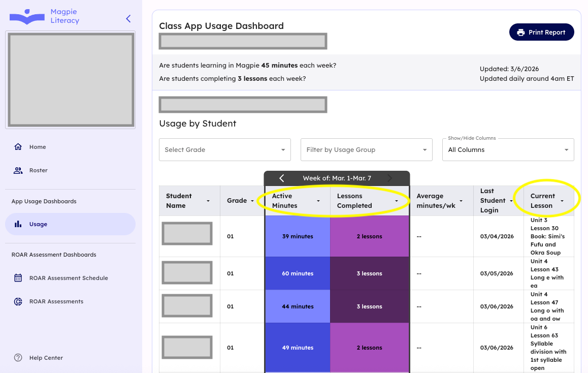Open ROAR Assessment Schedule in the sidebar
The height and width of the screenshot is (373, 588).
click(x=69, y=278)
